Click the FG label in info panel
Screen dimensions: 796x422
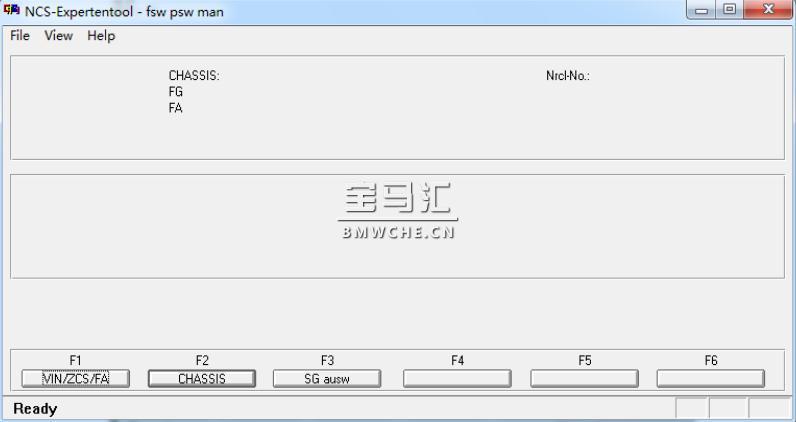pyautogui.click(x=176, y=92)
